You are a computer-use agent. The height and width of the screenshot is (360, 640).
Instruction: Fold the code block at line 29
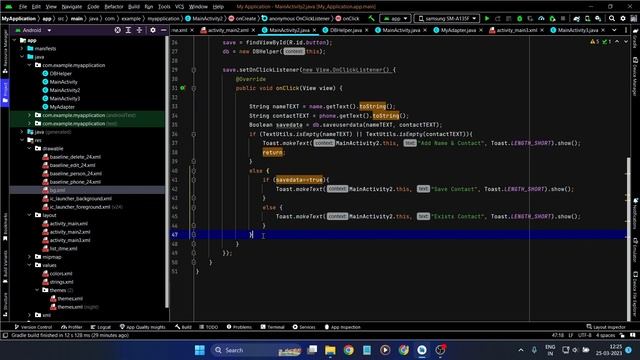193,70
